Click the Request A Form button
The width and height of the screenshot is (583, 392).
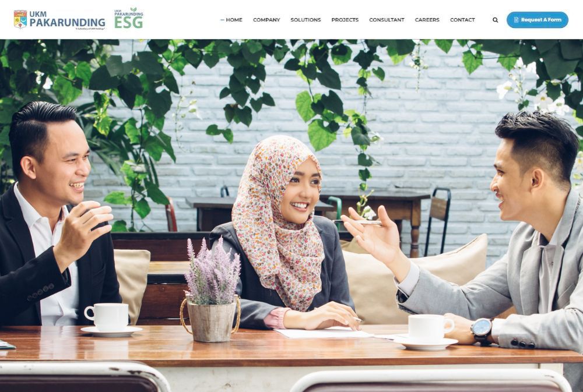[x=538, y=20]
